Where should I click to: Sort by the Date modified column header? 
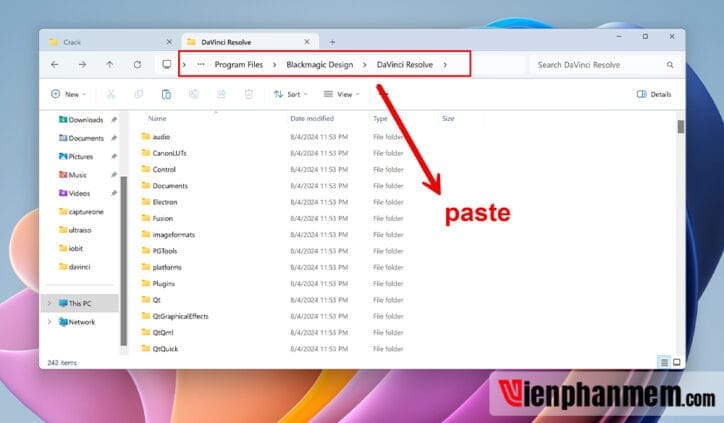312,119
